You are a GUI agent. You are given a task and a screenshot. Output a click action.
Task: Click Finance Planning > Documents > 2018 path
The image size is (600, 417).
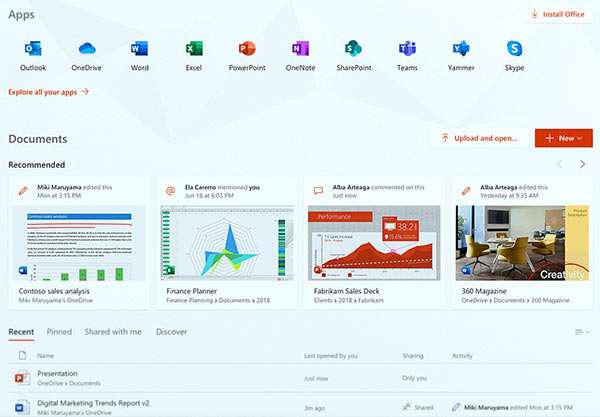(218, 301)
